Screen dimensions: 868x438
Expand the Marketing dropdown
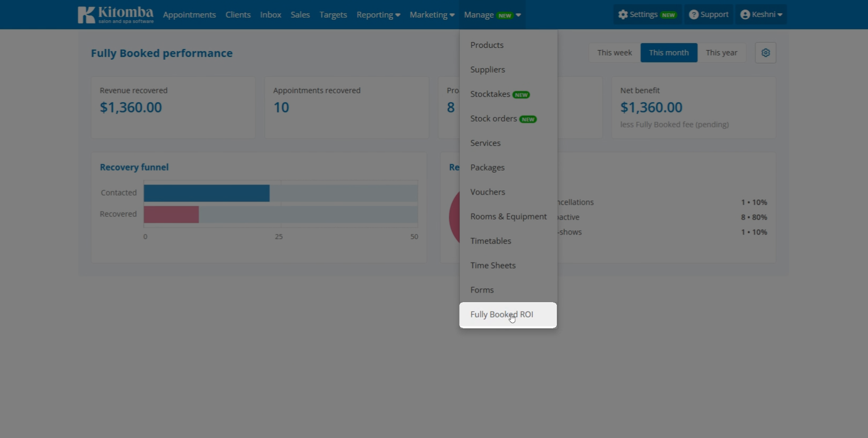432,15
